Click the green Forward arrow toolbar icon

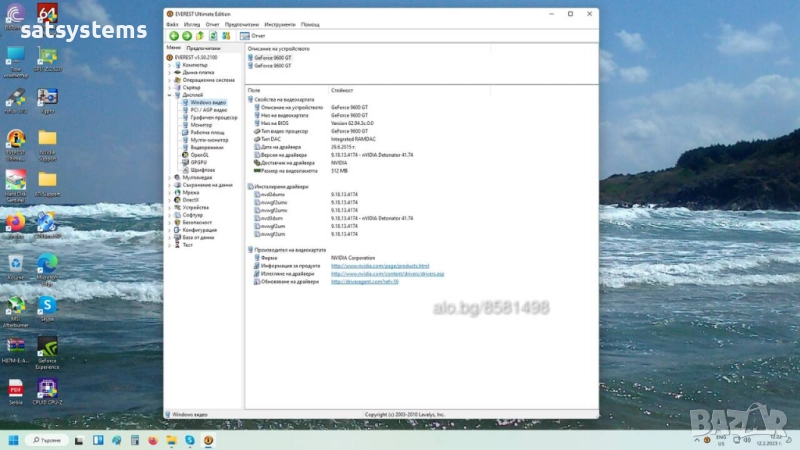pyautogui.click(x=186, y=35)
